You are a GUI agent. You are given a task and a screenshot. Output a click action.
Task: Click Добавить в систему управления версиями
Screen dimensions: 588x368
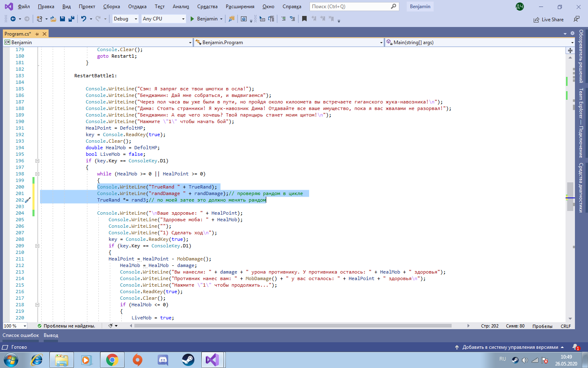(x=510, y=347)
